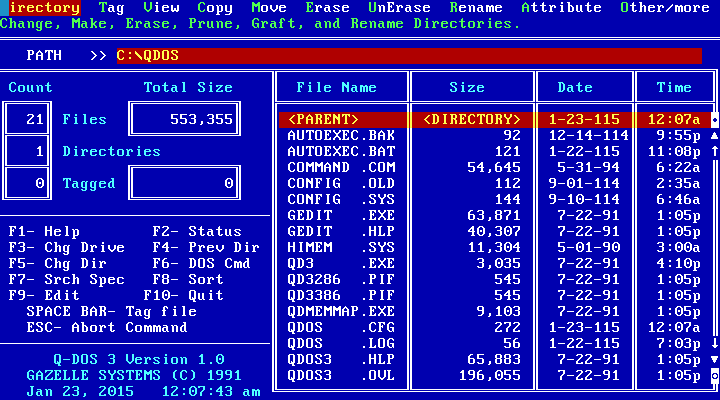This screenshot has height=400, width=720.
Task: Click the scrollbar line-up arrow
Action: (x=715, y=152)
